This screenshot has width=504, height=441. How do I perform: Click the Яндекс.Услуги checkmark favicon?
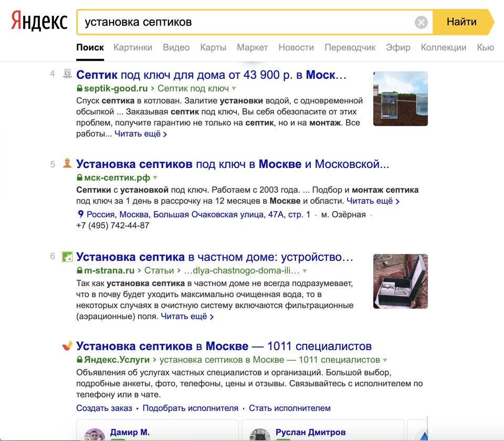tap(67, 345)
